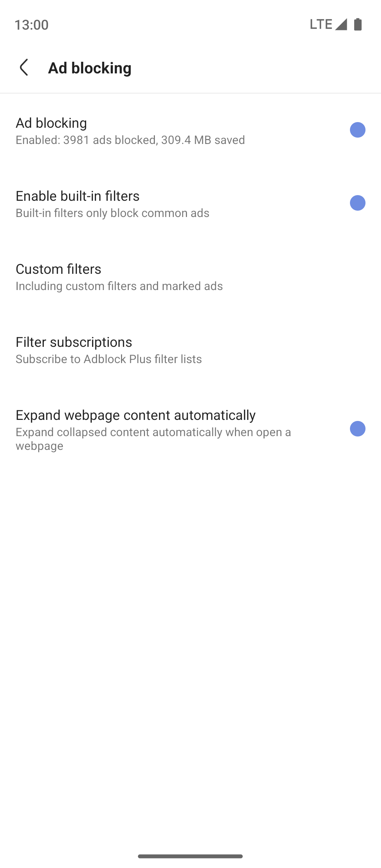Image resolution: width=381 pixels, height=868 pixels.
Task: Tap the Ad blocking page title
Action: point(90,68)
